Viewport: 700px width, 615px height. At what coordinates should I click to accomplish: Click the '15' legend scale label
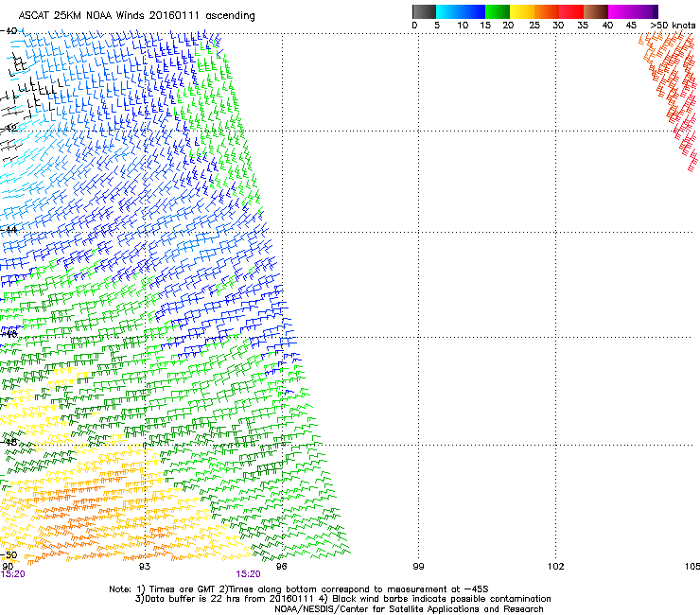pyautogui.click(x=485, y=26)
